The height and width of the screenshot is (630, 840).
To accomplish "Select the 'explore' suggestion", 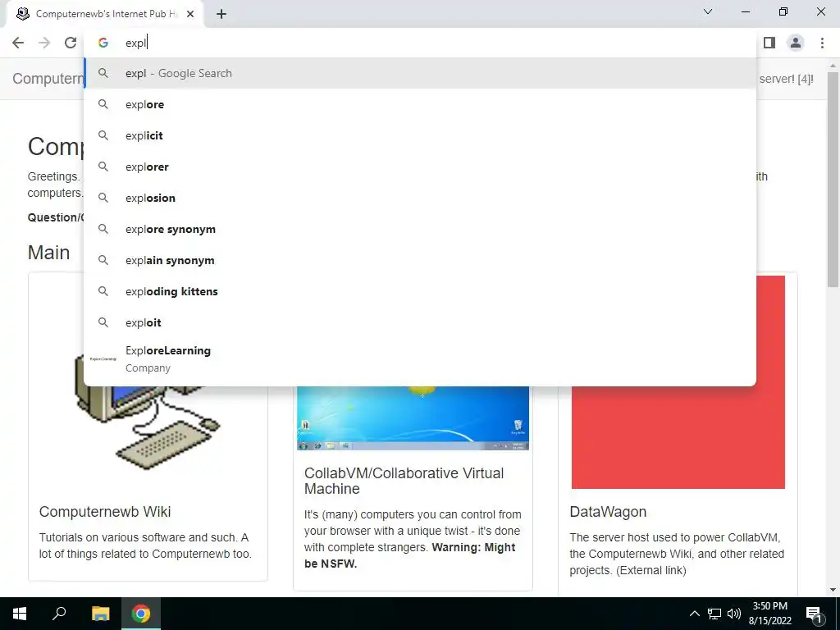I will (421, 104).
